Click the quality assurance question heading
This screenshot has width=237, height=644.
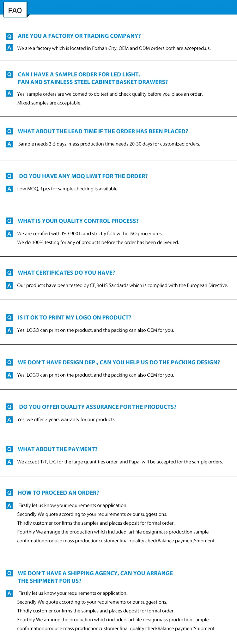click(98, 407)
